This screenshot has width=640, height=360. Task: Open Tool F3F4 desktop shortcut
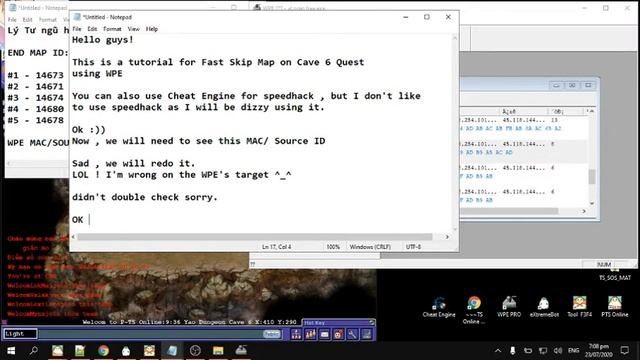[x=580, y=307]
